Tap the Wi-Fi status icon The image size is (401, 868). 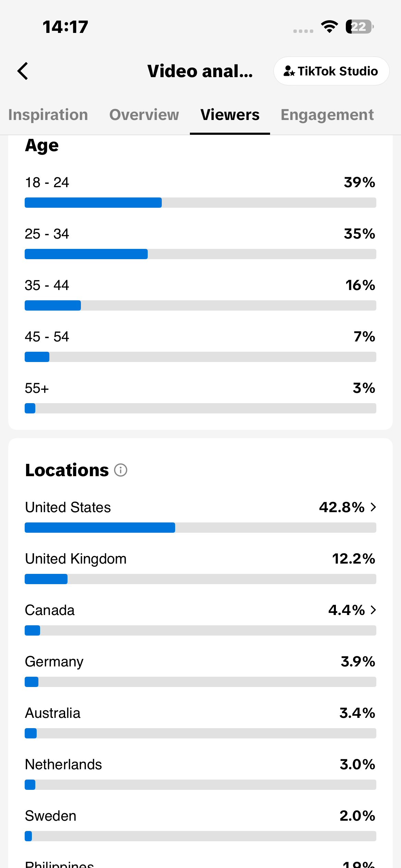click(x=329, y=27)
